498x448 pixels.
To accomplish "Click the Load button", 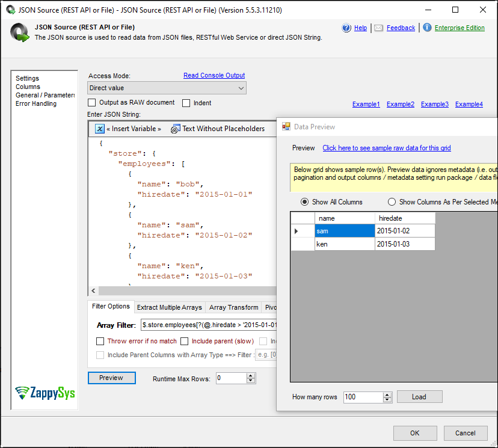I will tap(419, 397).
